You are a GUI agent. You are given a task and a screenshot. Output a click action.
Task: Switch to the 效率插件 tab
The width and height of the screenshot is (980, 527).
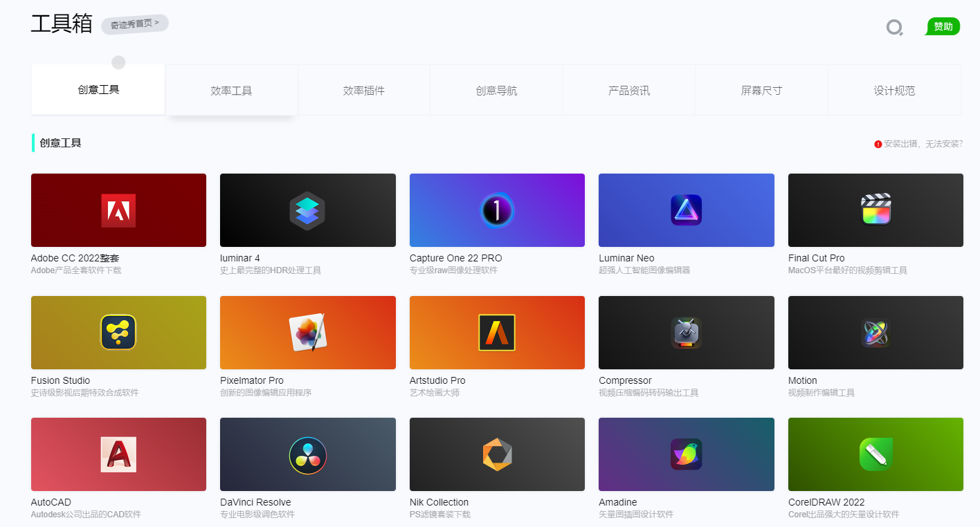[364, 91]
